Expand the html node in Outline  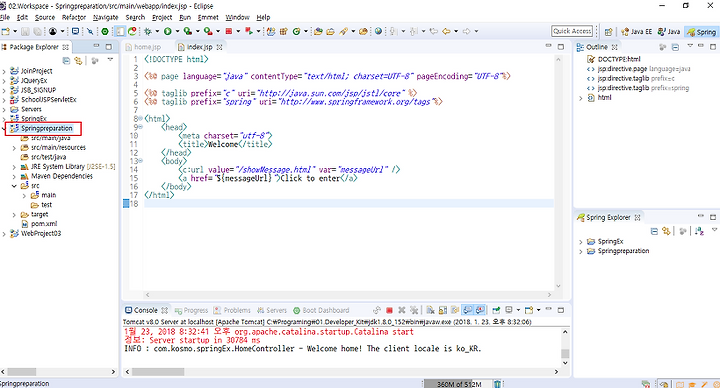click(581, 98)
